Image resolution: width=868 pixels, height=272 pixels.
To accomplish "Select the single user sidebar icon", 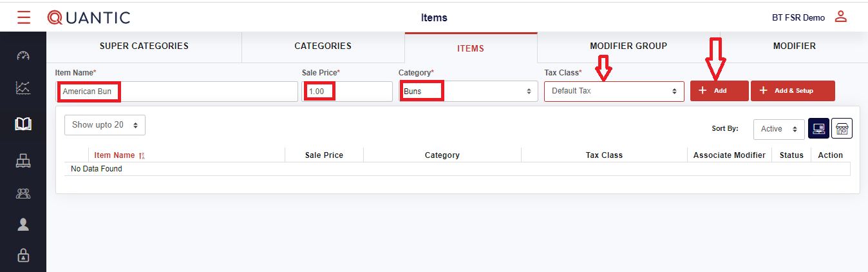I will tap(23, 224).
